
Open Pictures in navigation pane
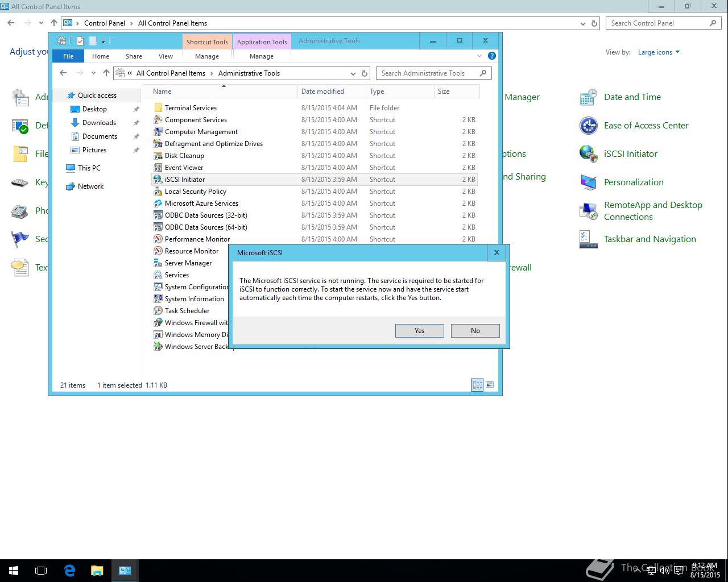(x=94, y=150)
